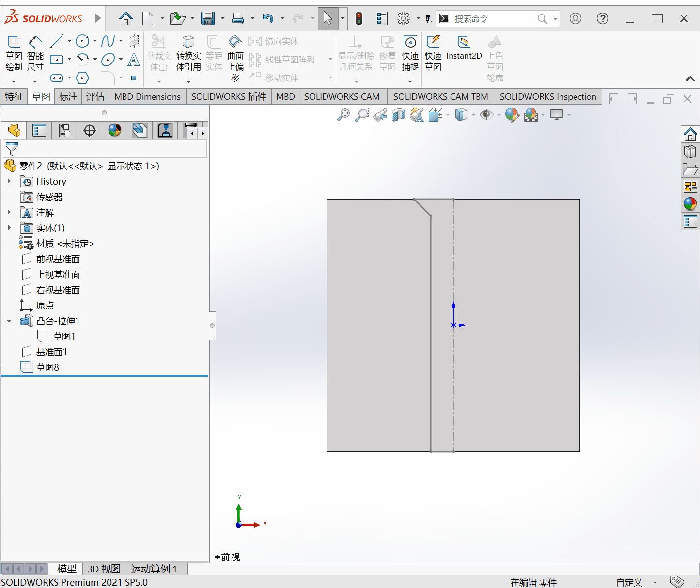Select the Line sketch tool
This screenshot has width=700, height=588.
point(57,42)
